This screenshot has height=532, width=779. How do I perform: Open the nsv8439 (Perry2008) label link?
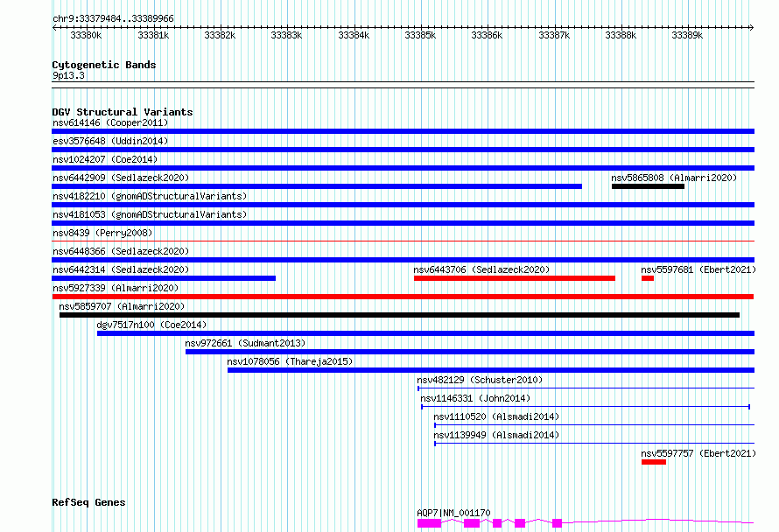[102, 233]
